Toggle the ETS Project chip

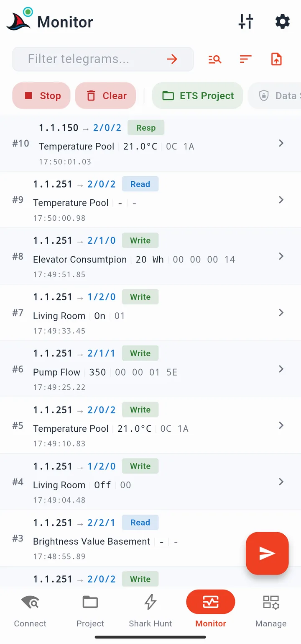click(198, 96)
